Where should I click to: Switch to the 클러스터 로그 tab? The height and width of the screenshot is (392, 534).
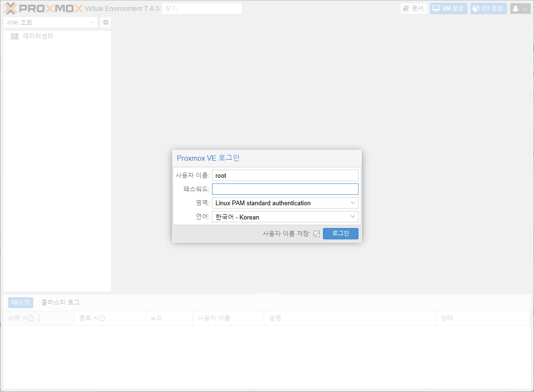(x=61, y=302)
